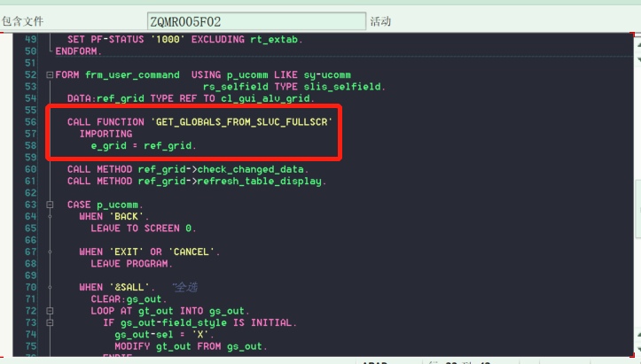Click WHEN 'EXIT' OR 'CANCEL'. line
Image resolution: width=641 pixels, height=364 pixels.
click(x=150, y=252)
